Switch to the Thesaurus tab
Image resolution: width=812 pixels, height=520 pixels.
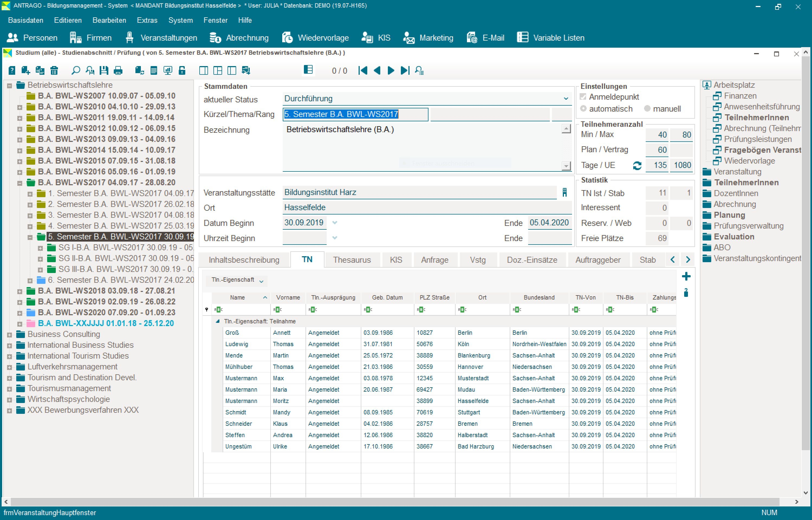tap(352, 260)
